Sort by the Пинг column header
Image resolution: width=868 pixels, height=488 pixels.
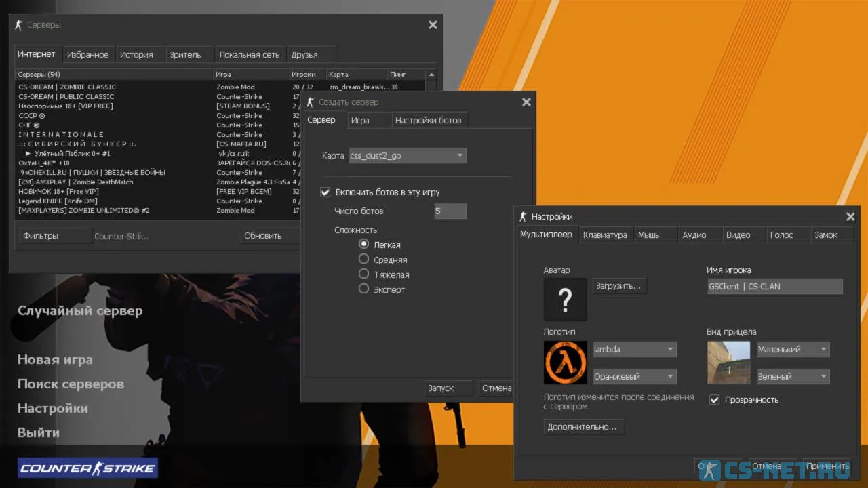tap(407, 75)
